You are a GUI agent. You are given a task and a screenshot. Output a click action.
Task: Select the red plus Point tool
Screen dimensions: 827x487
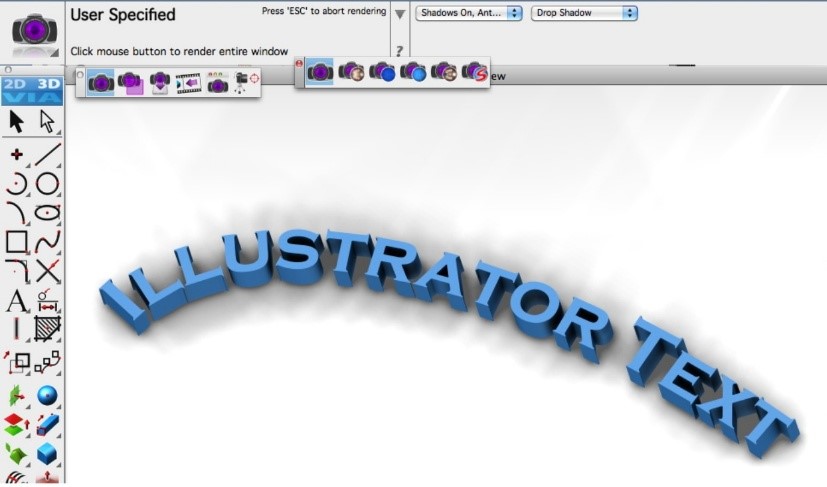pos(16,154)
